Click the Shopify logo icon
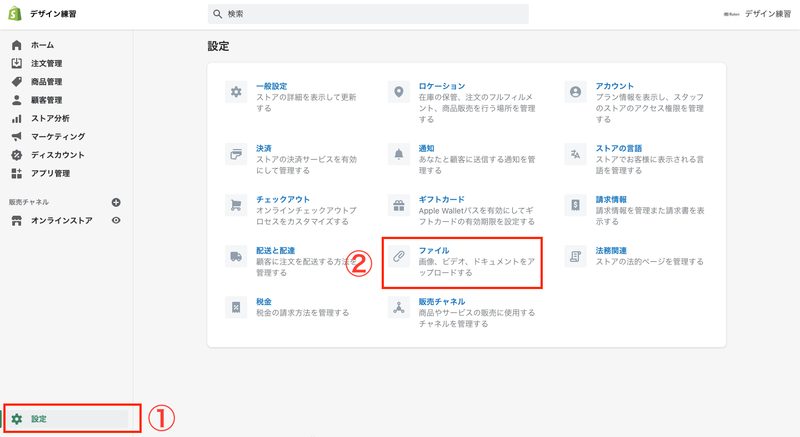Screen dimensions: 800x437 [15, 14]
